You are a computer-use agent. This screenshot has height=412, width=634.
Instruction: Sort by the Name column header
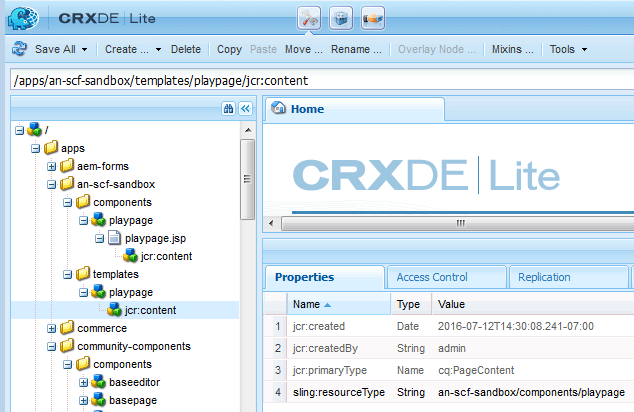tap(339, 304)
